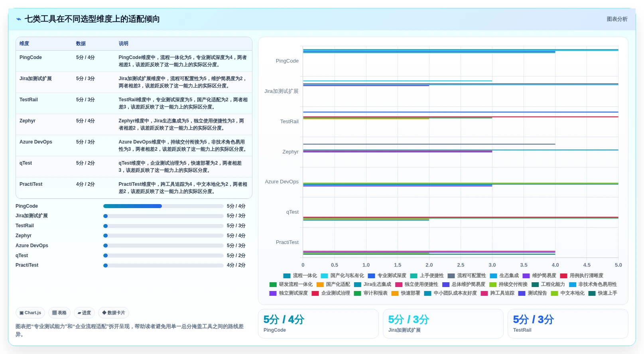Viewport: 644px width, 354px height.
Task: Hide the 跨工具追踪 legend series
Action: click(498, 293)
